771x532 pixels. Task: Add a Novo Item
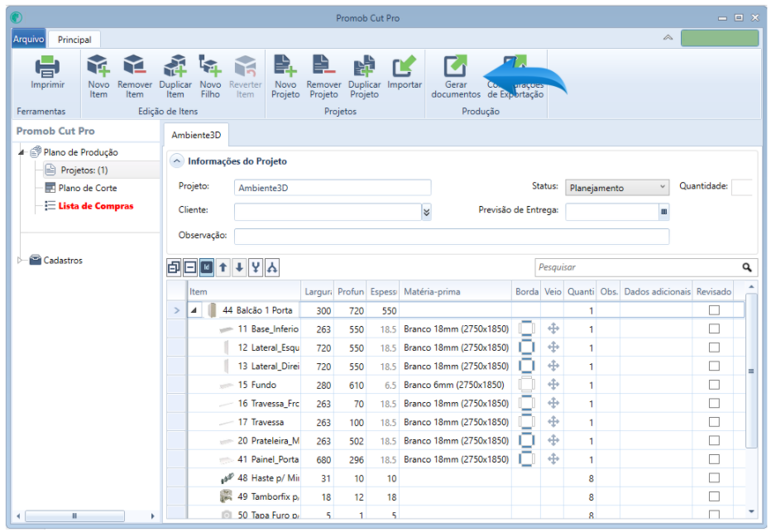(x=98, y=76)
